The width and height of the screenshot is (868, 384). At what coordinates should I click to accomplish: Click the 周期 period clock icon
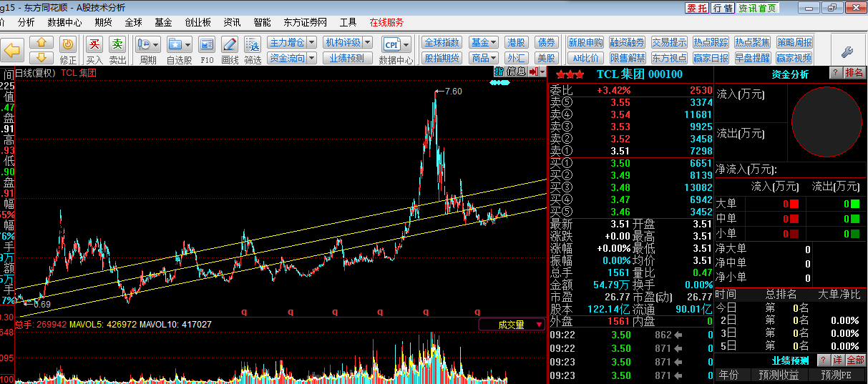[143, 44]
